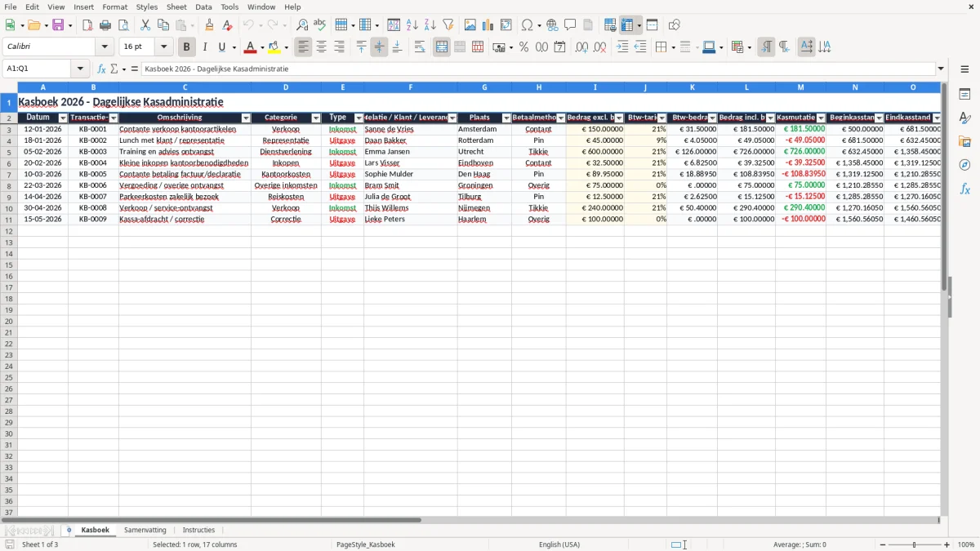Open the File menu
980x551 pixels.
11,7
